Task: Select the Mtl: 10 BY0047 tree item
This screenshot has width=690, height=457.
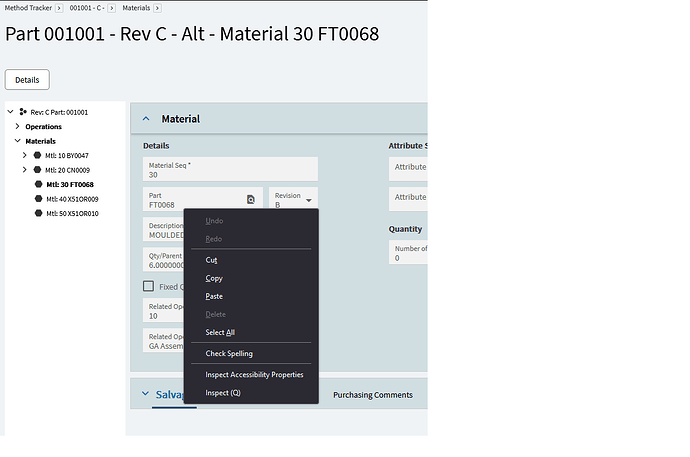Action: pos(67,155)
